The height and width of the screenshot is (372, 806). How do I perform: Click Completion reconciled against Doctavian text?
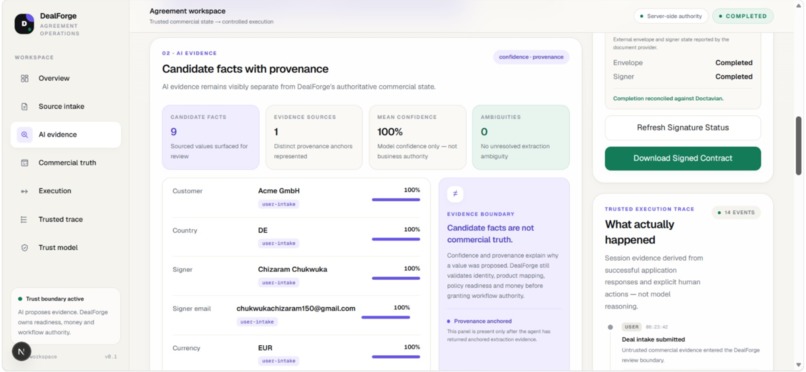click(x=668, y=98)
